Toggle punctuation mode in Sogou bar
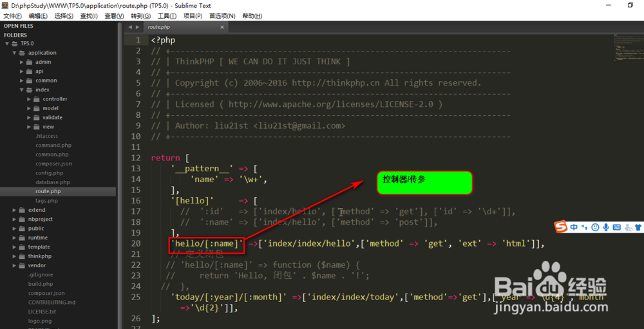The image size is (644, 329). (x=585, y=227)
